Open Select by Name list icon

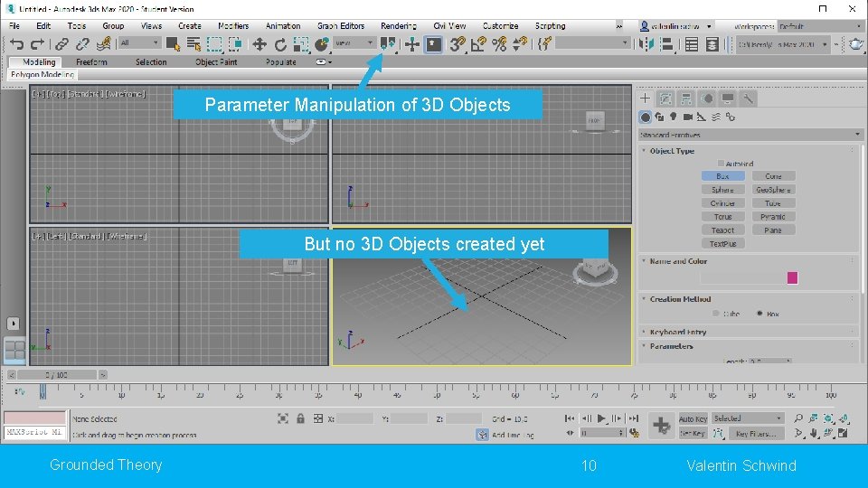pyautogui.click(x=193, y=44)
